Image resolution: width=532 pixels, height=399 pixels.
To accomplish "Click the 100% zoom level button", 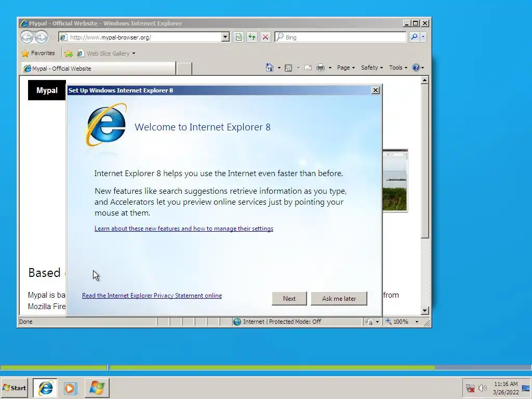I will [397, 322].
